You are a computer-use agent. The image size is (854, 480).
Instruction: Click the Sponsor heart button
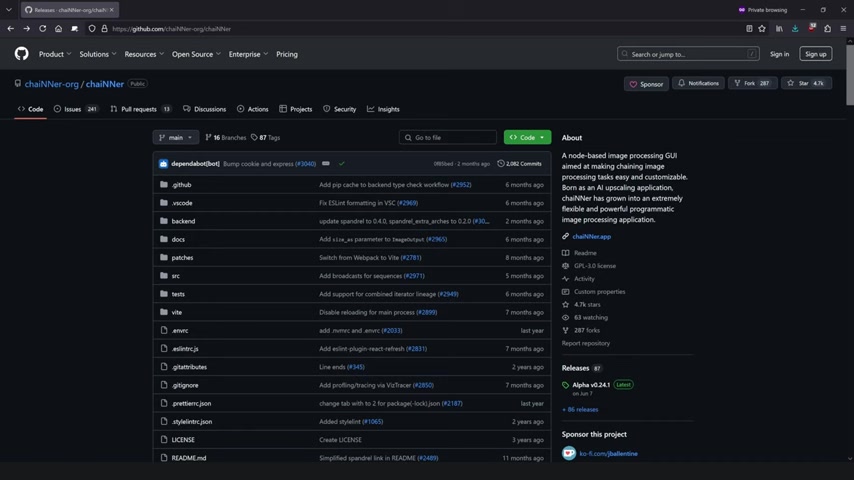[x=646, y=84]
